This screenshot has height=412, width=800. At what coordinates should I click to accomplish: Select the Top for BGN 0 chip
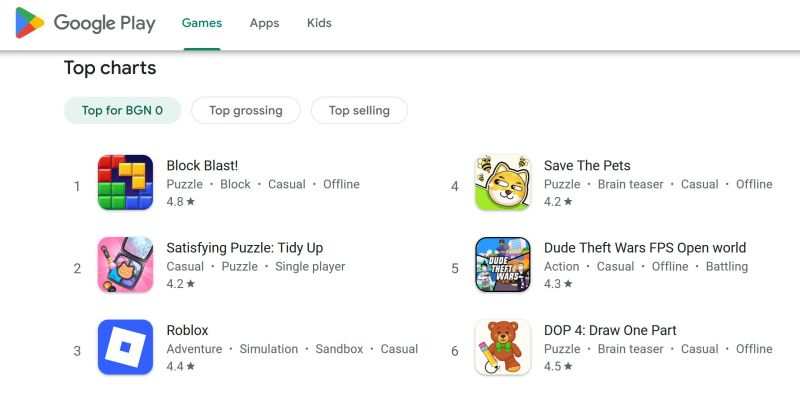[122, 111]
